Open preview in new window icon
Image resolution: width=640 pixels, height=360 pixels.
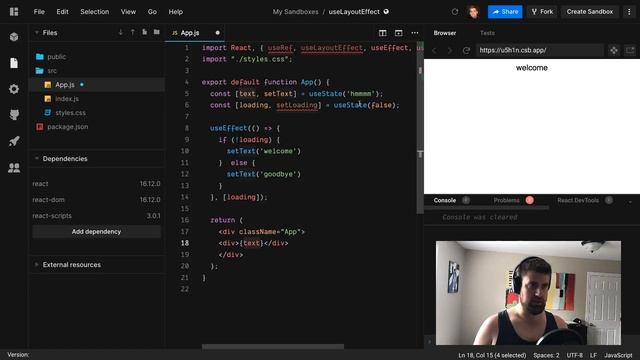pyautogui.click(x=630, y=50)
